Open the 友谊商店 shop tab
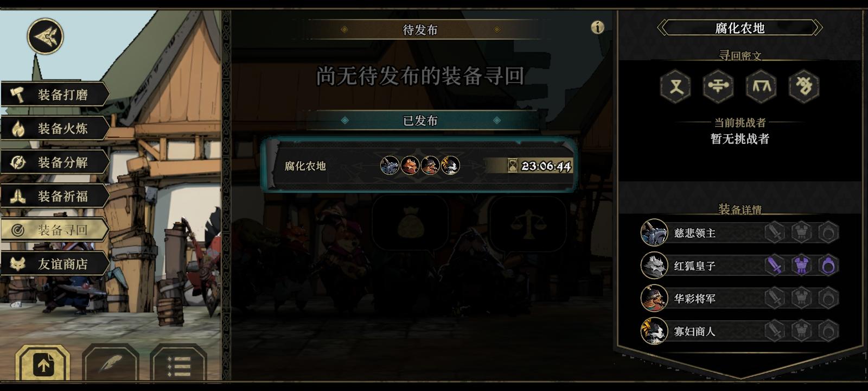The width and height of the screenshot is (868, 391). (55, 264)
